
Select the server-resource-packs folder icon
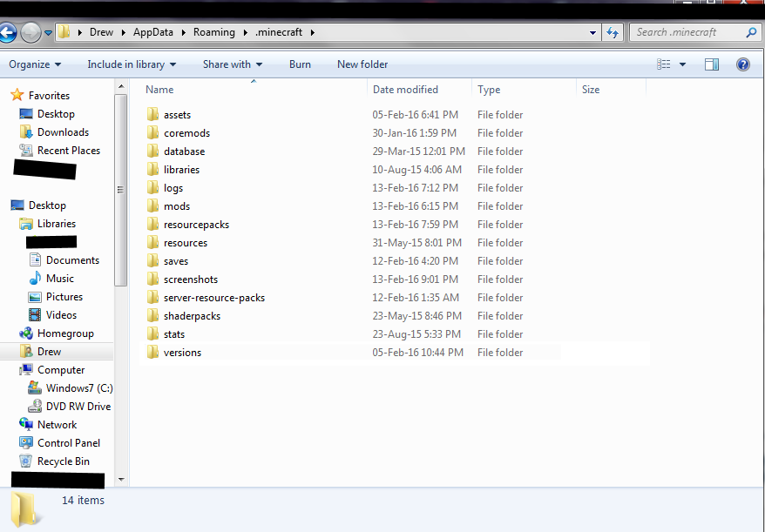click(x=152, y=298)
